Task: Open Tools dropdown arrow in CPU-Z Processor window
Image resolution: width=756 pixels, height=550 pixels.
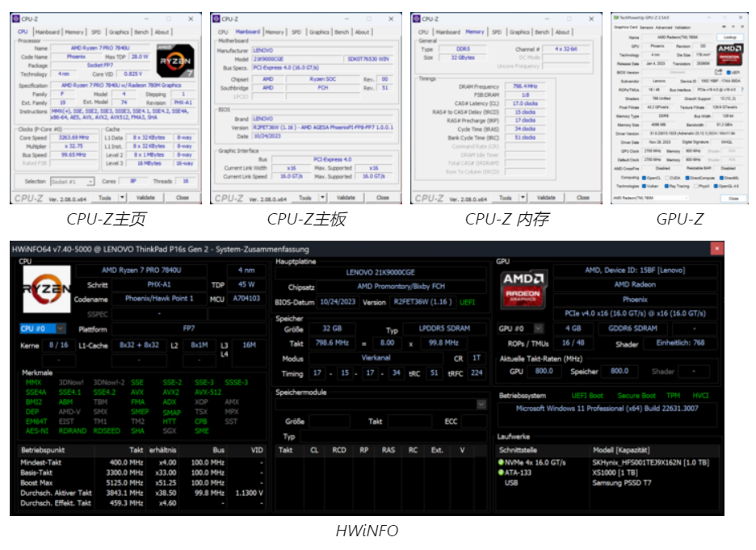Action: coord(123,198)
